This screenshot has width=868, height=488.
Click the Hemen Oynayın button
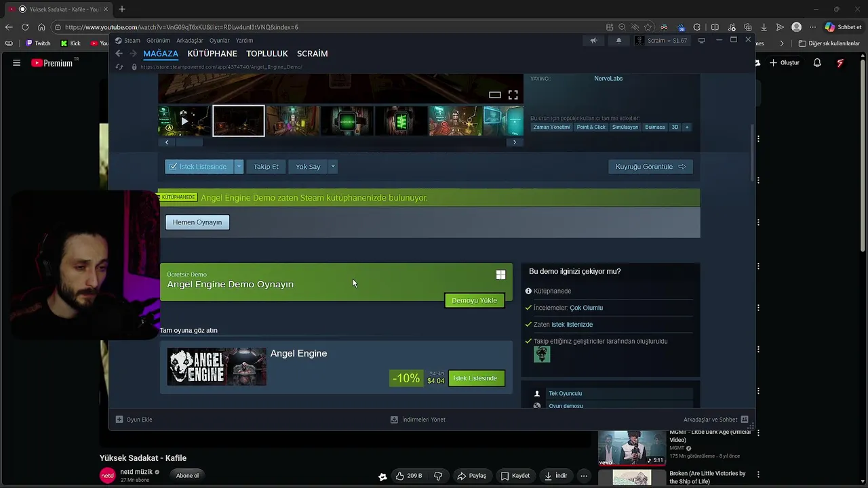point(197,222)
